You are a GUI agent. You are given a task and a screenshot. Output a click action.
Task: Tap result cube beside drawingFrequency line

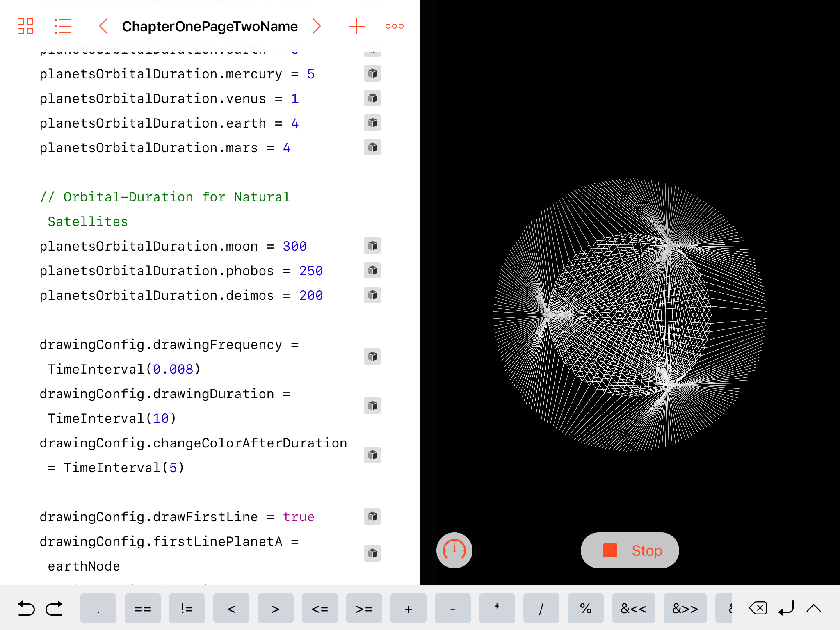[372, 357]
